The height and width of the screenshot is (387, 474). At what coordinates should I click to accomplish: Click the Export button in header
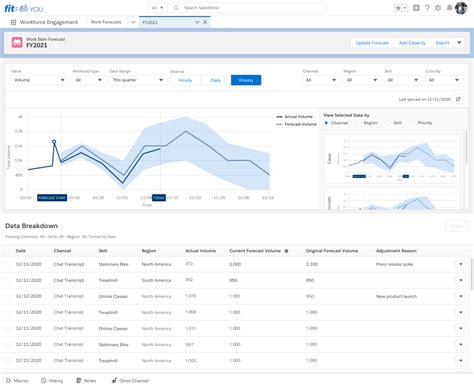pos(442,43)
